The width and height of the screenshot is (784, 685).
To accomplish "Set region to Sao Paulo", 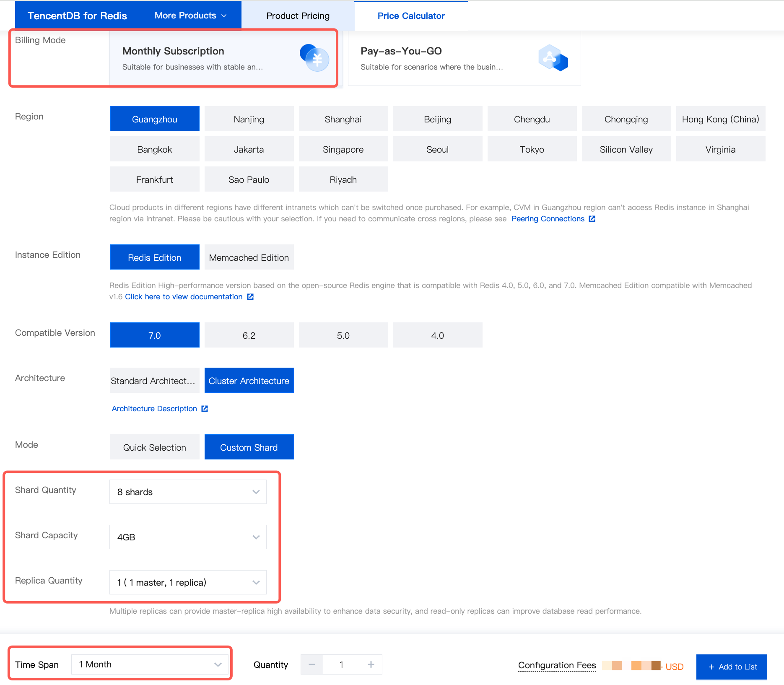I will pos(249,179).
